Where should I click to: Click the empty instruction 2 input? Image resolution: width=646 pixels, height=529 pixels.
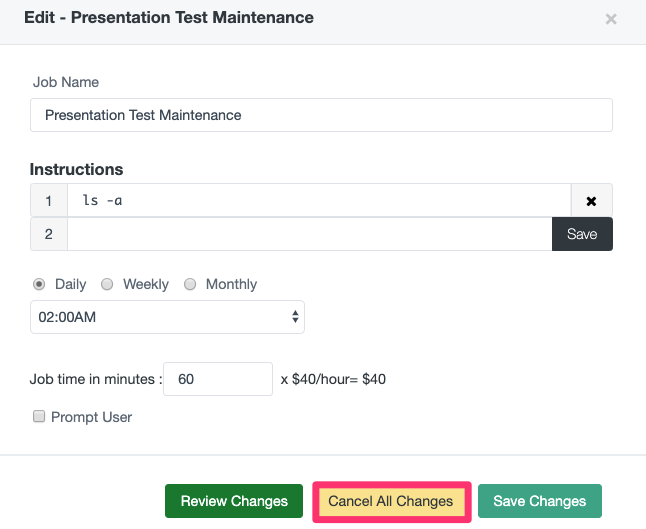(x=309, y=234)
